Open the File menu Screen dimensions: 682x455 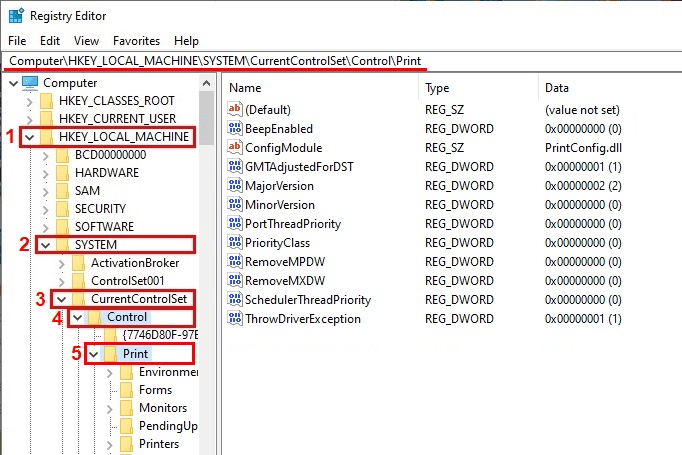(17, 41)
